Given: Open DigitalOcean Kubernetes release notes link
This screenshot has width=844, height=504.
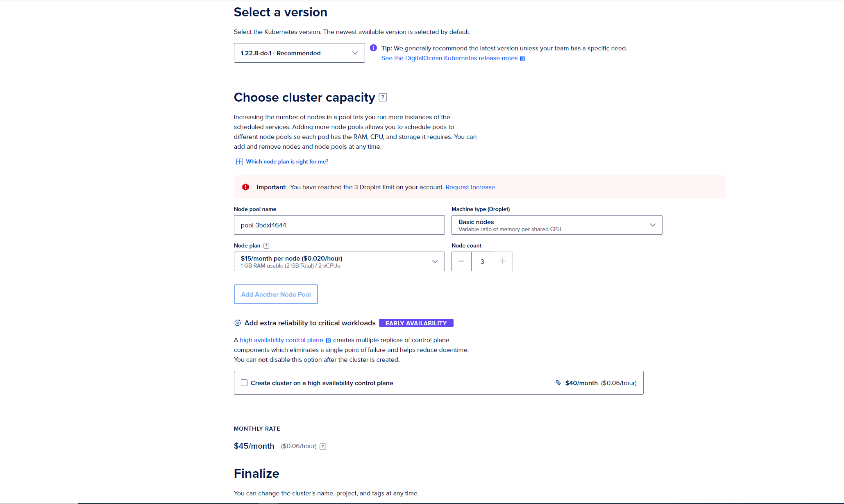Looking at the screenshot, I should coord(449,58).
